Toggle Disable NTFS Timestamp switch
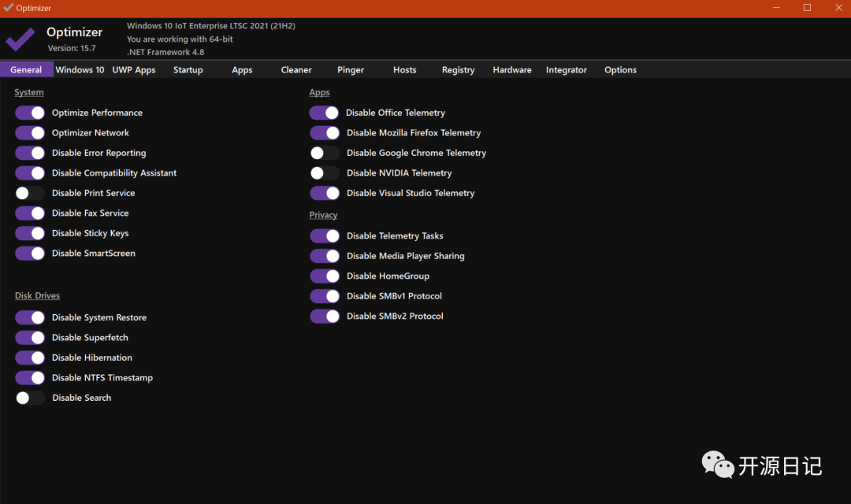This screenshot has width=851, height=504. [30, 377]
